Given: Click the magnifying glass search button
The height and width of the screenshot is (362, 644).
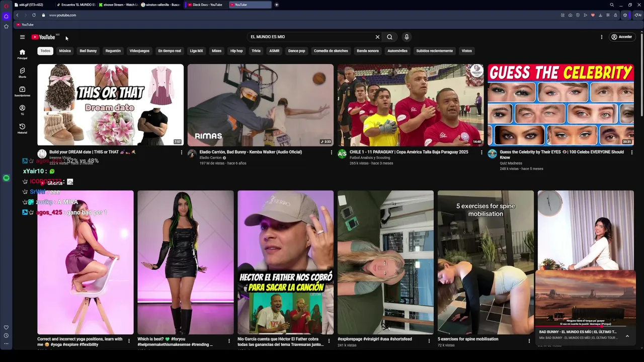Looking at the screenshot, I should 389,37.
